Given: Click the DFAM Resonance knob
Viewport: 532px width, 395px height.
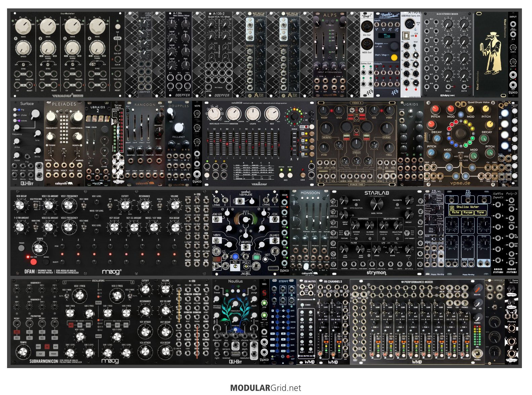Looking at the screenshot, I should 145,205.
